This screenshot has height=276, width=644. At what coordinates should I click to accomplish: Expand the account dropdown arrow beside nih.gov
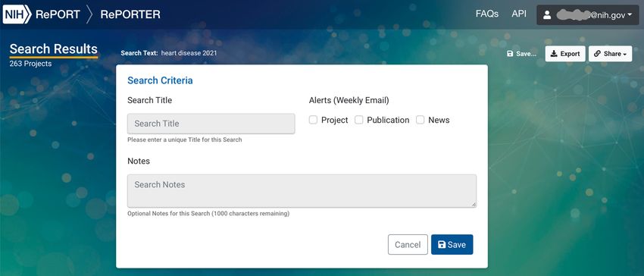(x=630, y=15)
